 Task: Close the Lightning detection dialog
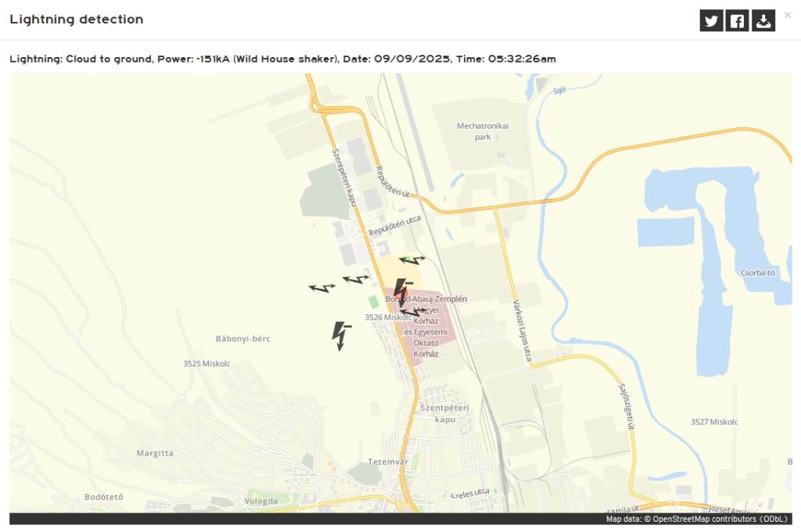[787, 14]
